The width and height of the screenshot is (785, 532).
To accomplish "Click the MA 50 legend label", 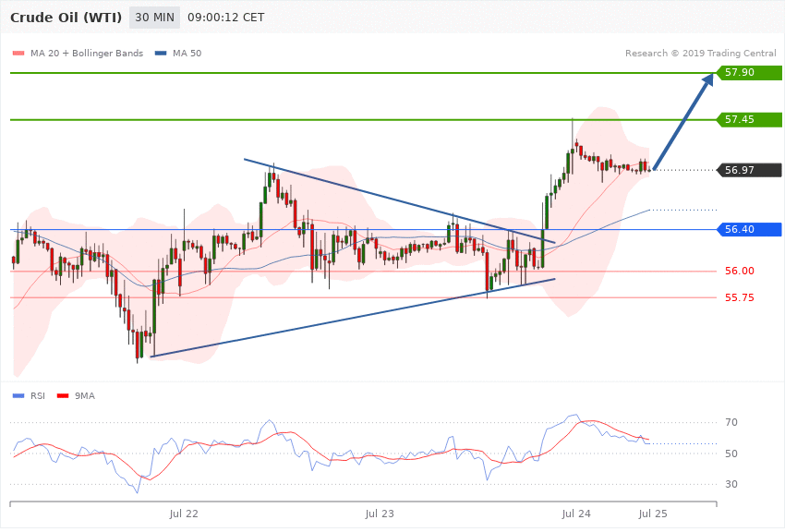I will 187,53.
